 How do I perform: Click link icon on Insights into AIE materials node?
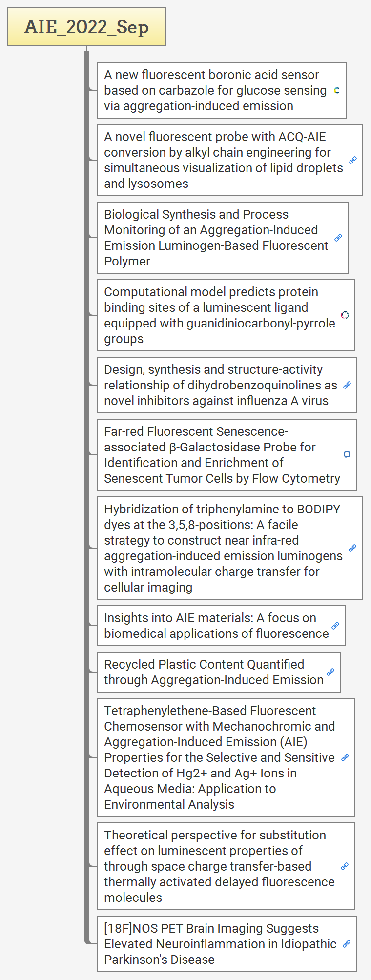click(x=335, y=626)
